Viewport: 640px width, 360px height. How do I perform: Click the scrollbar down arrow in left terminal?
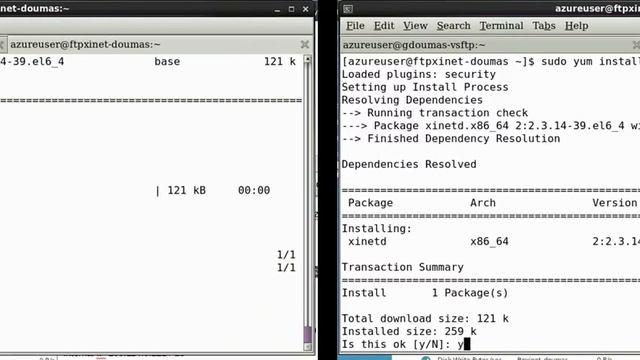pos(308,347)
